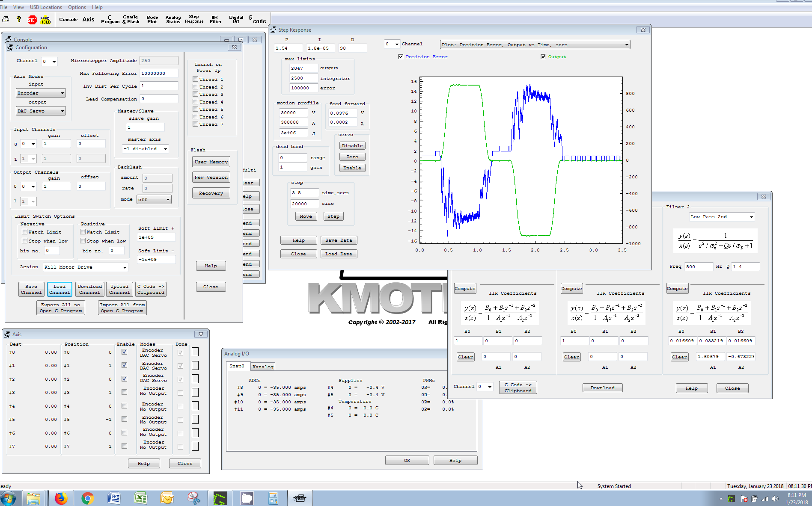The height and width of the screenshot is (506, 812).
Task: Enable Thread 1 launch on power up
Action: tap(196, 79)
